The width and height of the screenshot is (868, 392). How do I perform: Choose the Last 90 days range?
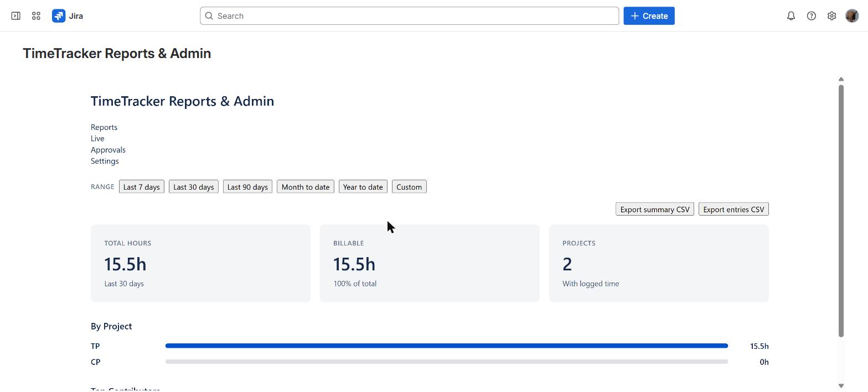(247, 187)
